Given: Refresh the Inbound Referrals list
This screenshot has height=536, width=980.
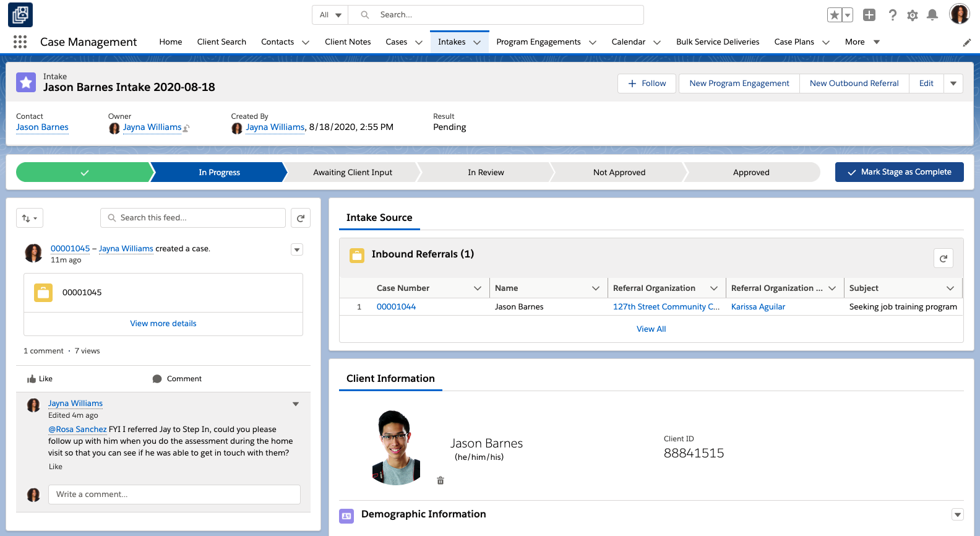Looking at the screenshot, I should tap(943, 259).
